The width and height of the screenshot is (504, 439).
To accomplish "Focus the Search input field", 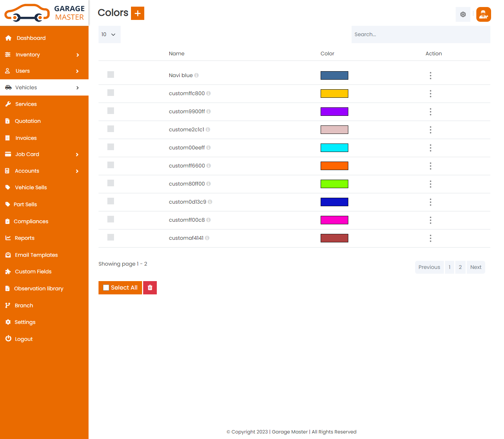I will 421,34.
